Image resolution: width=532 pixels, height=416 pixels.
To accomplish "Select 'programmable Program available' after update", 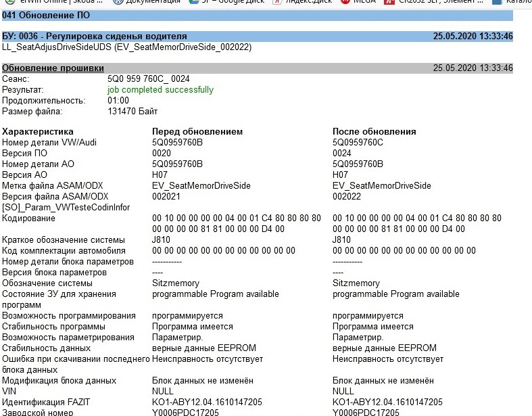I will pyautogui.click(x=396, y=294).
